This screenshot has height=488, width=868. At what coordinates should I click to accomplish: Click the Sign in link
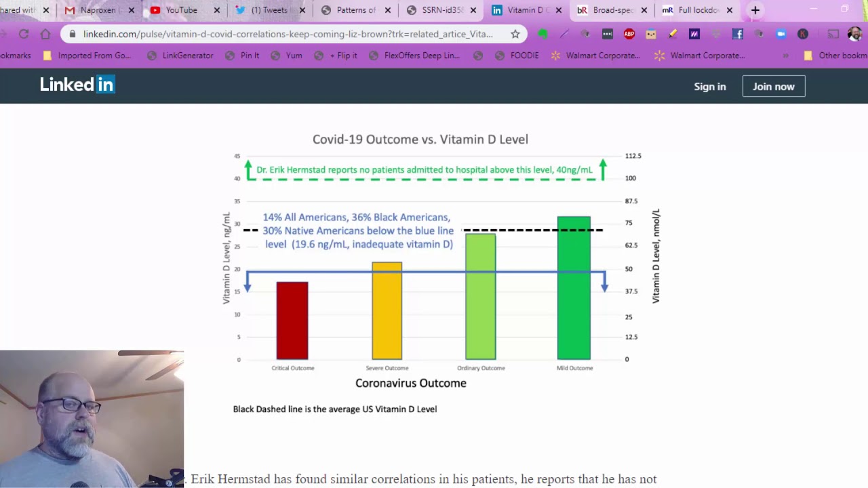[x=709, y=86]
